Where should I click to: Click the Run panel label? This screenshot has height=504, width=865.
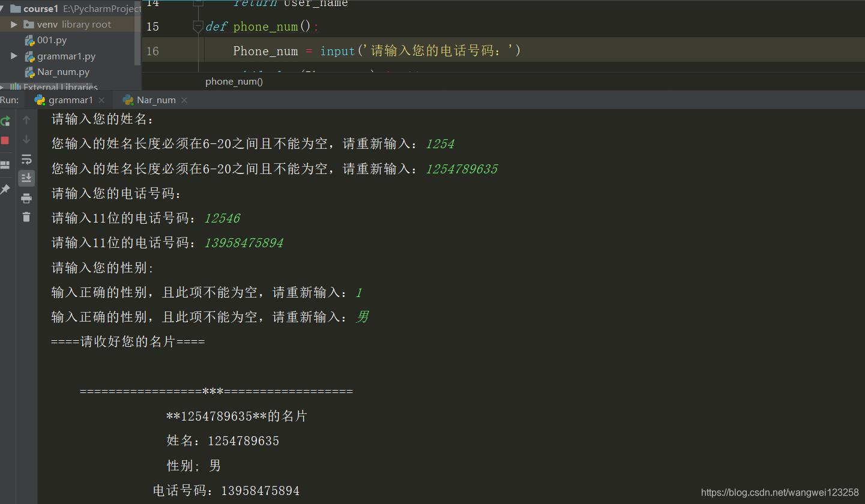pyautogui.click(x=9, y=100)
